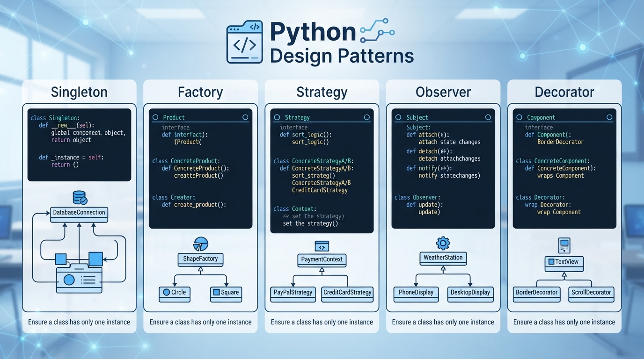Click the left circle in Component header bar

tap(520, 117)
